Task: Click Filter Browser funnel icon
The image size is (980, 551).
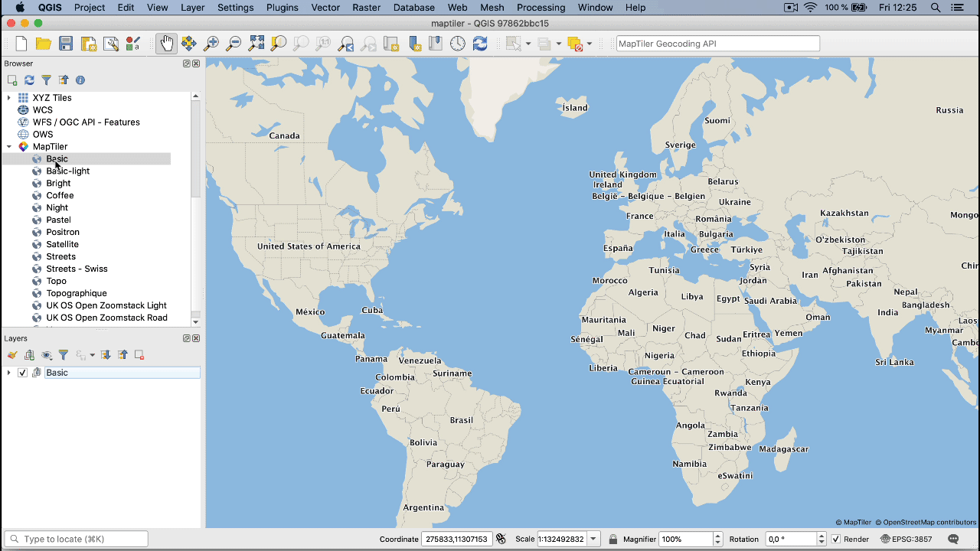Action: 46,80
